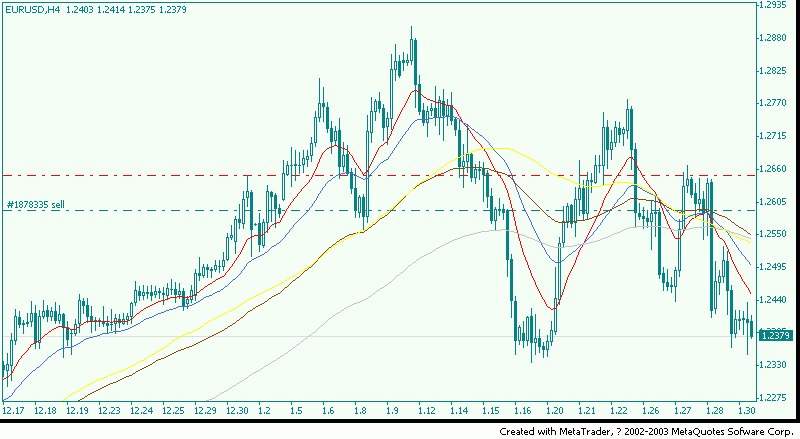Click the 1.12 date label on time axis

click(427, 410)
